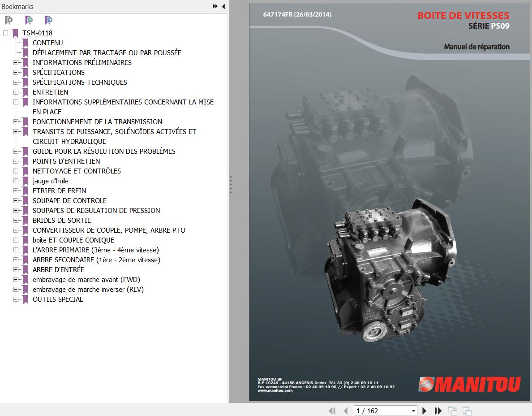This screenshot has height=416, width=532.
Task: Select boîte ET COUPLE CONIQUE bookmark
Action: point(73,240)
